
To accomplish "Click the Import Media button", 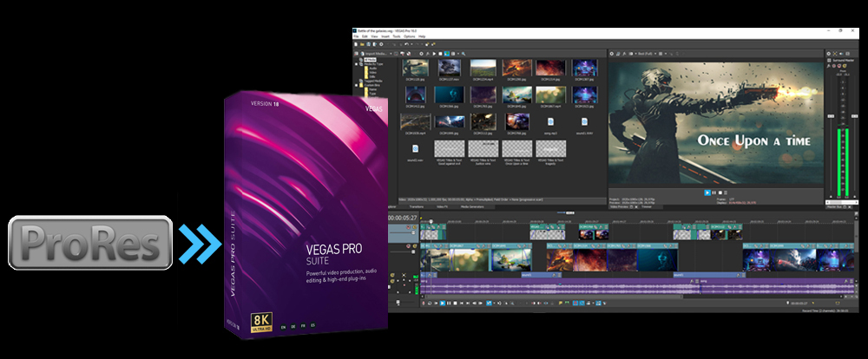I will coord(375,54).
